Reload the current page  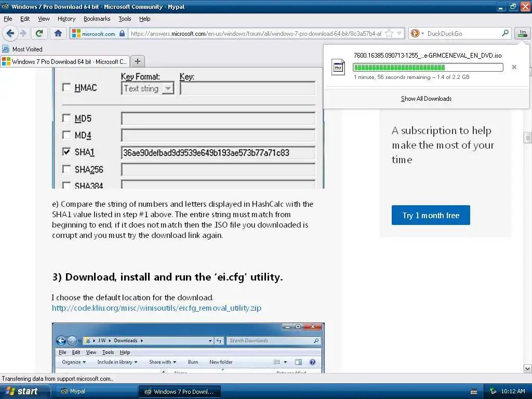point(39,33)
